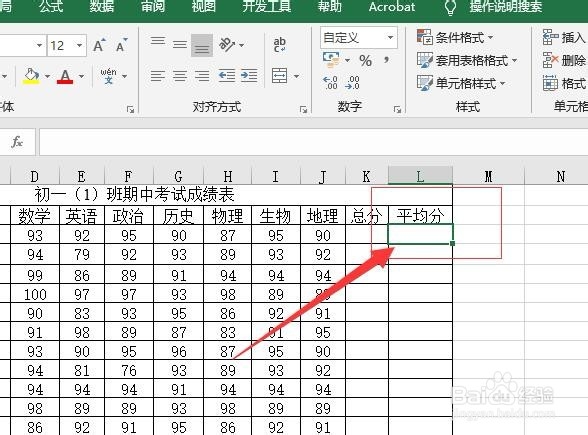The width and height of the screenshot is (588, 435).
Task: Click Increase Indent icon
Action: coord(249,76)
